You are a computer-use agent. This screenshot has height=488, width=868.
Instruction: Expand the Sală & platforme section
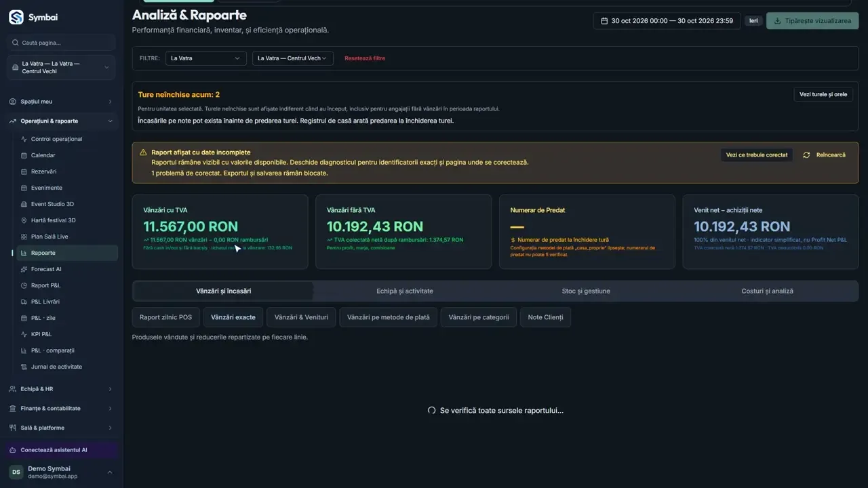point(61,428)
